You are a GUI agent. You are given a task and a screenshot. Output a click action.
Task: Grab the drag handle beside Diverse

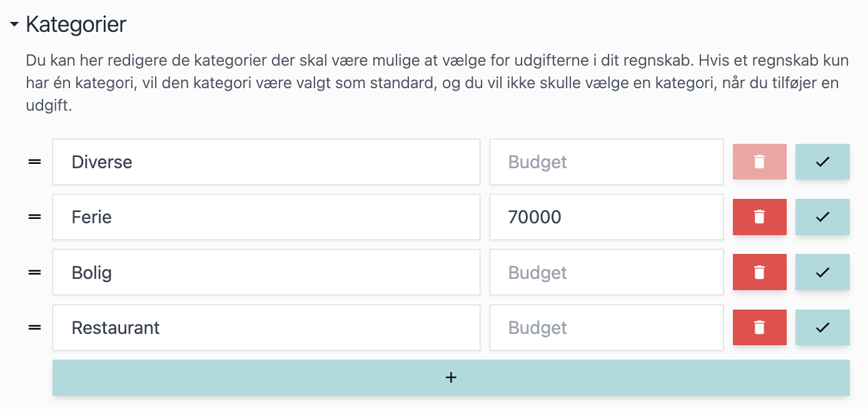pyautogui.click(x=35, y=162)
